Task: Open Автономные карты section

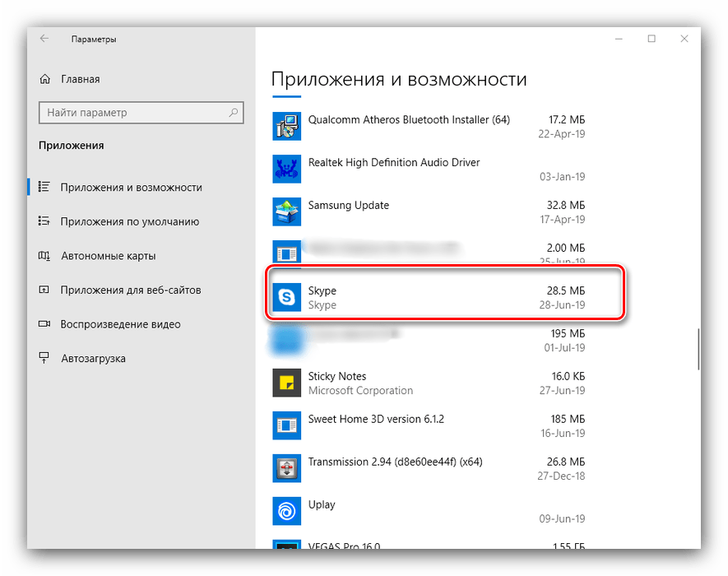Action: click(108, 256)
